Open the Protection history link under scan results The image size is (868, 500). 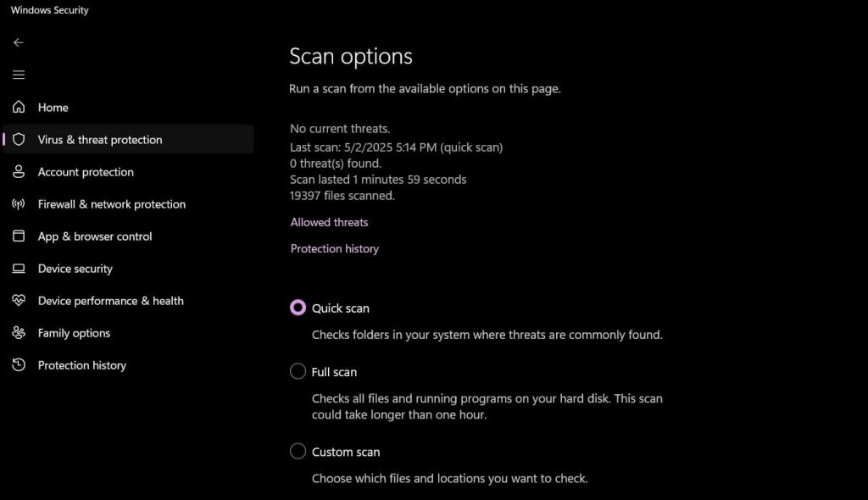coord(334,248)
